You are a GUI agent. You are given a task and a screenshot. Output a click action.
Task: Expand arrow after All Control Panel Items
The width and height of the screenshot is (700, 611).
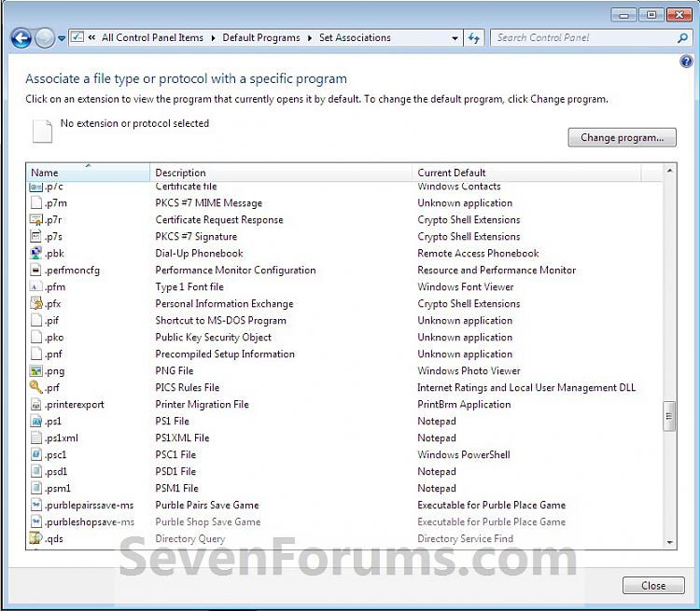[213, 38]
